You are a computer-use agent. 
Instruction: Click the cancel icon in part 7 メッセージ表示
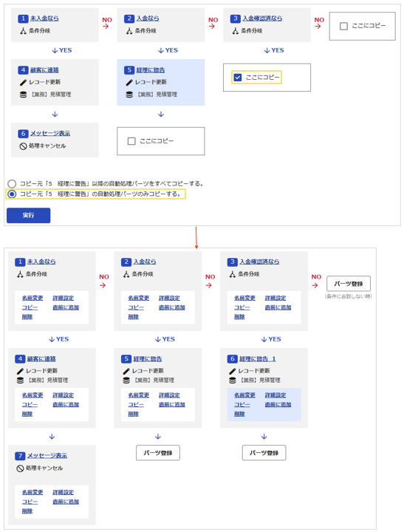20,468
